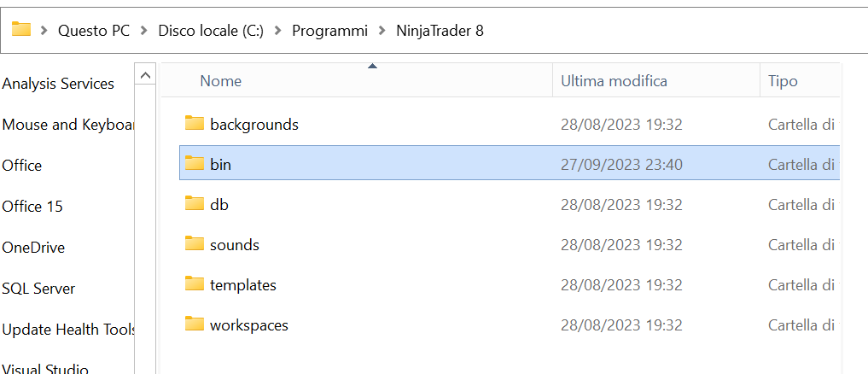The height and width of the screenshot is (374, 868).
Task: Select OneDrive in the navigation pane
Action: pyautogui.click(x=33, y=248)
